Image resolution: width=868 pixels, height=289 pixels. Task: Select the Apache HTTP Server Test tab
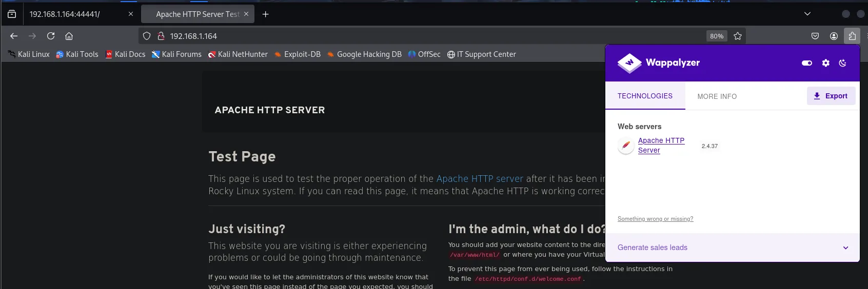click(197, 14)
